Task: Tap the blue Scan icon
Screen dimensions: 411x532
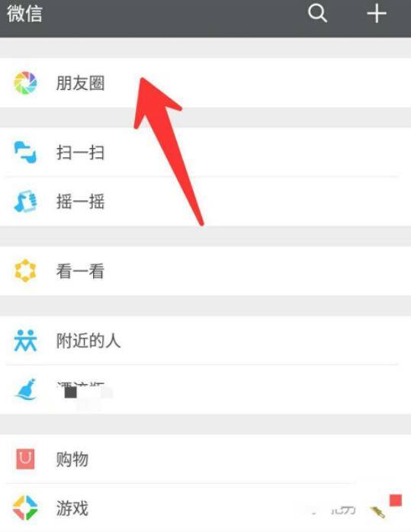Action: pyautogui.click(x=25, y=153)
